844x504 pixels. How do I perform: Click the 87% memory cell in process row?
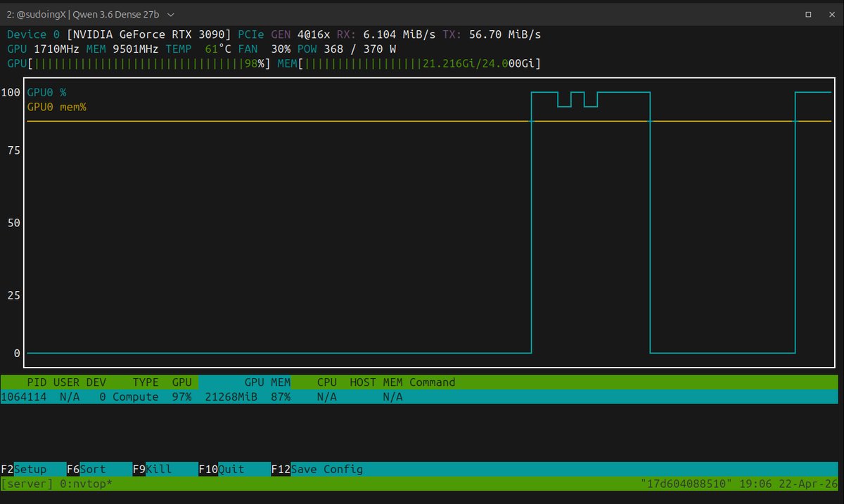[281, 397]
